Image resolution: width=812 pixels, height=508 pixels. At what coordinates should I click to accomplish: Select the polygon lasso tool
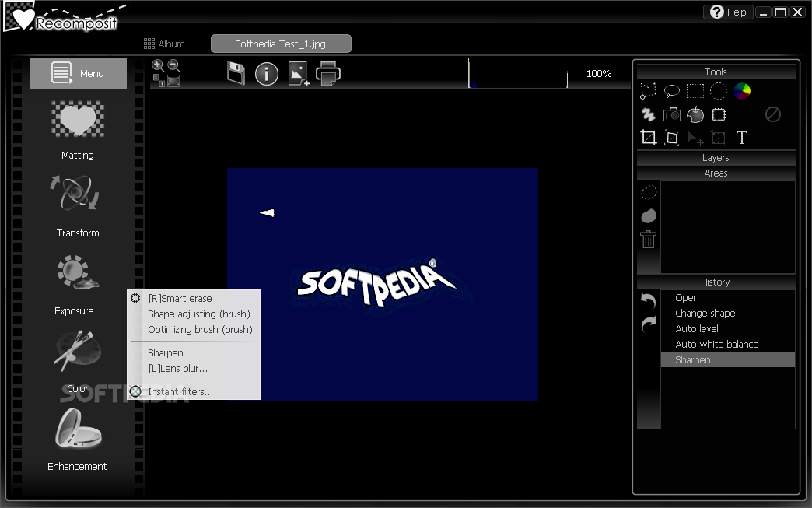[x=648, y=91]
